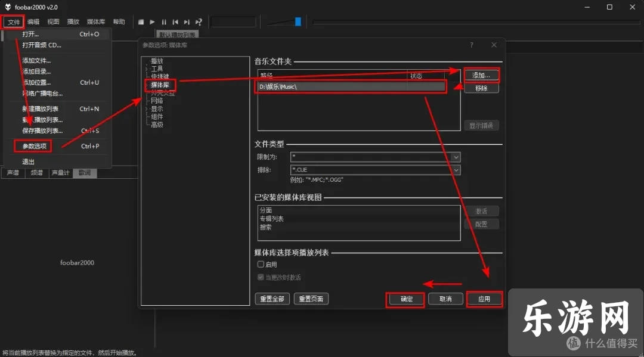Adjust the volume slider handle
644x357 pixels.
(x=298, y=21)
